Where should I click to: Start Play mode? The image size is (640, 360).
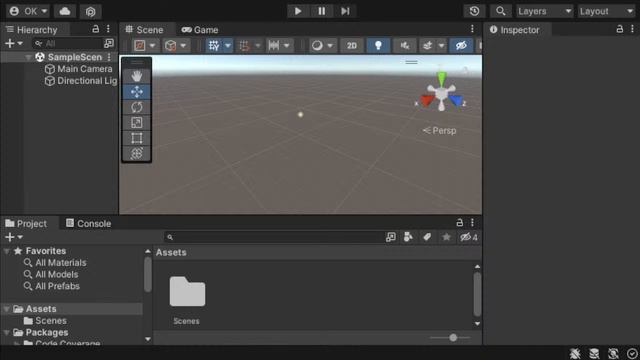point(298,11)
